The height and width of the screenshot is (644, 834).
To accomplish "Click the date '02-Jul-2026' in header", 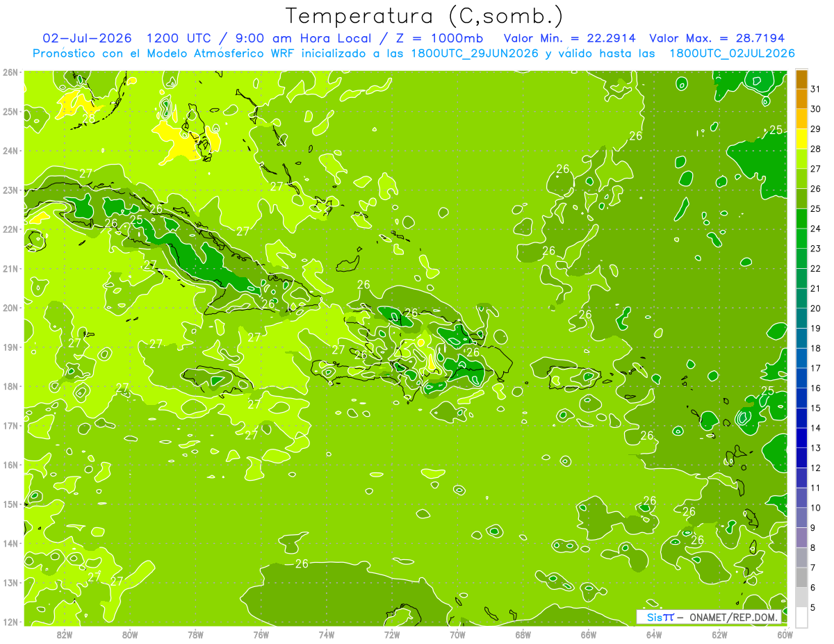I will click(x=87, y=38).
